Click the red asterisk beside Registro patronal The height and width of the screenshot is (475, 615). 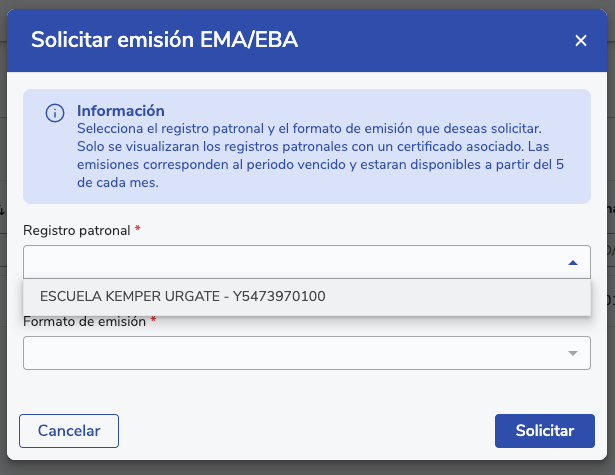pyautogui.click(x=137, y=230)
